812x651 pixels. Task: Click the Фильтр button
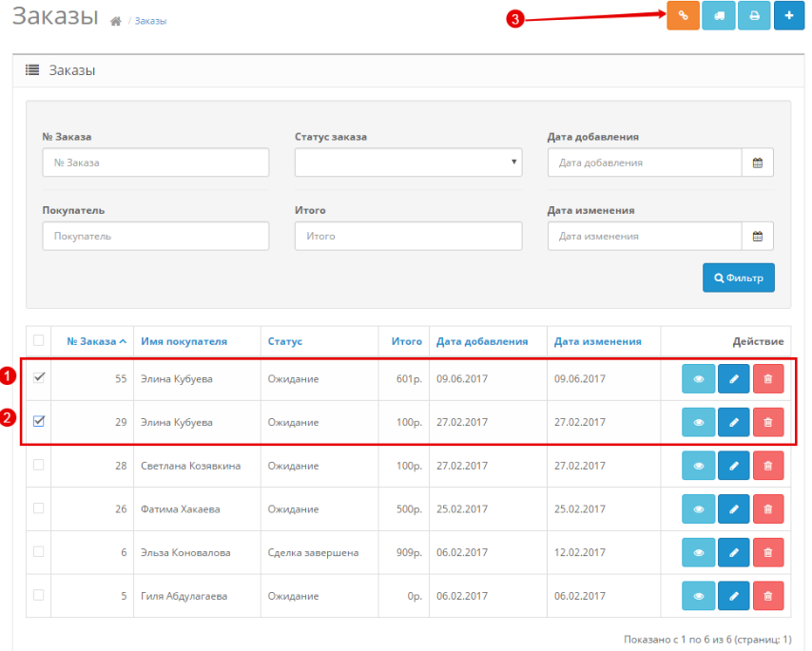click(x=739, y=278)
